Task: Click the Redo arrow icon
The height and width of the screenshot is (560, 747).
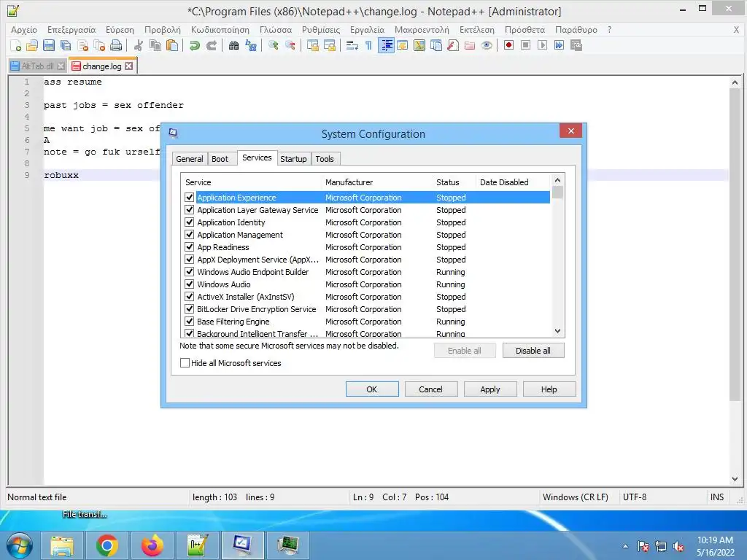Action: pos(212,45)
